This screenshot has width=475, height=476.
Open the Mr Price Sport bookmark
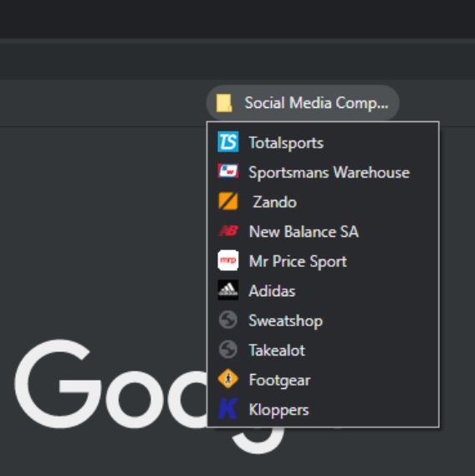point(323,261)
